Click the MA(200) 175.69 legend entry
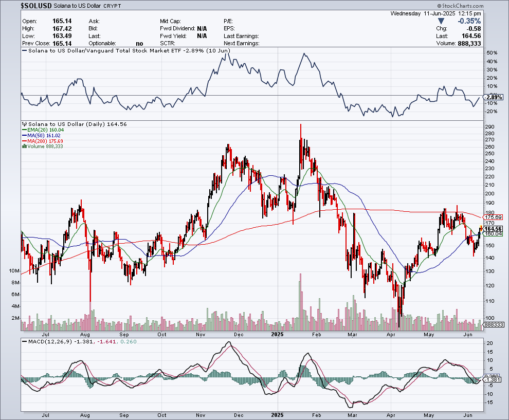 [x=45, y=141]
